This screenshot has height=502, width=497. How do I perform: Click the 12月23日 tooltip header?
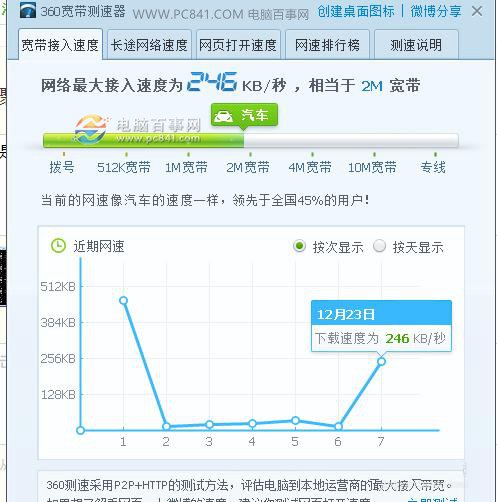coord(381,313)
